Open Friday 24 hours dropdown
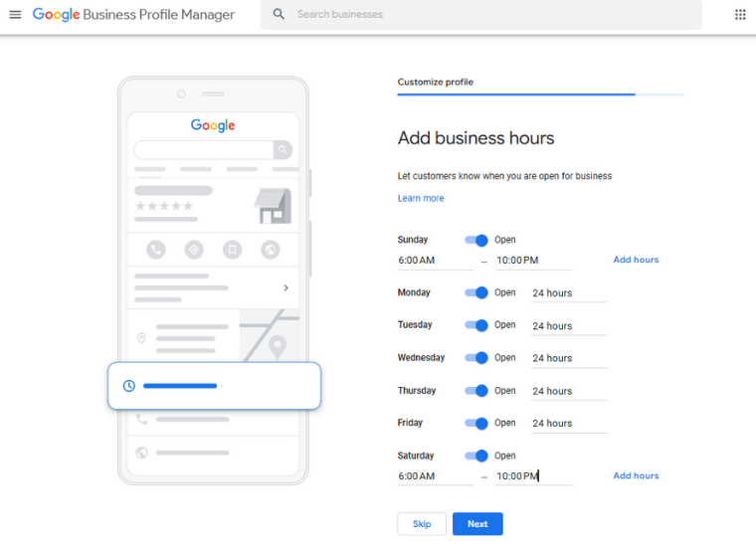The height and width of the screenshot is (547, 756). [569, 424]
